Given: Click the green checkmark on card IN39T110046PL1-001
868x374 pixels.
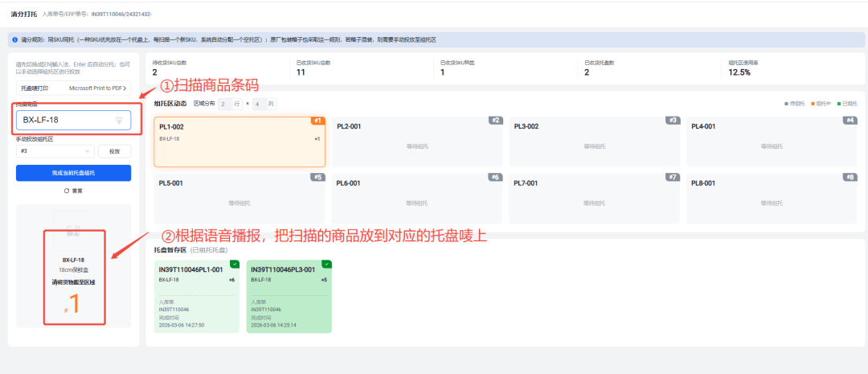Looking at the screenshot, I should [x=235, y=265].
